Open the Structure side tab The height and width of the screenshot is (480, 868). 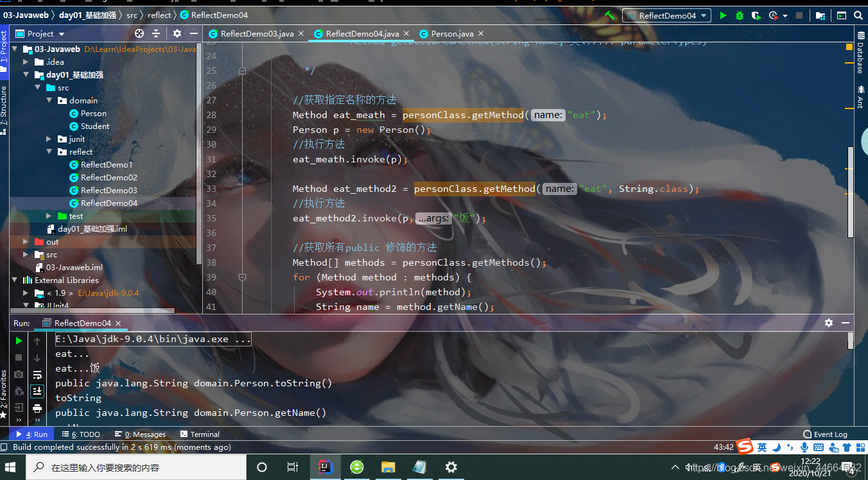[x=4, y=110]
